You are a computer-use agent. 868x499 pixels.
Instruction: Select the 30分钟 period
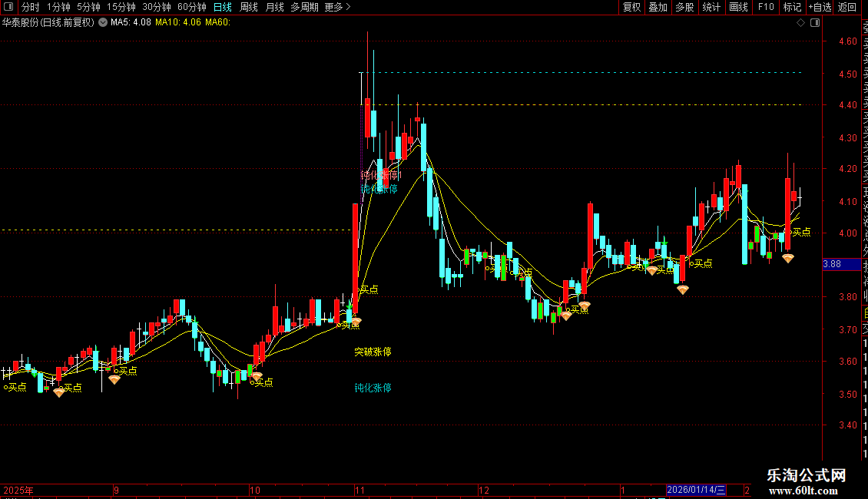tap(156, 7)
